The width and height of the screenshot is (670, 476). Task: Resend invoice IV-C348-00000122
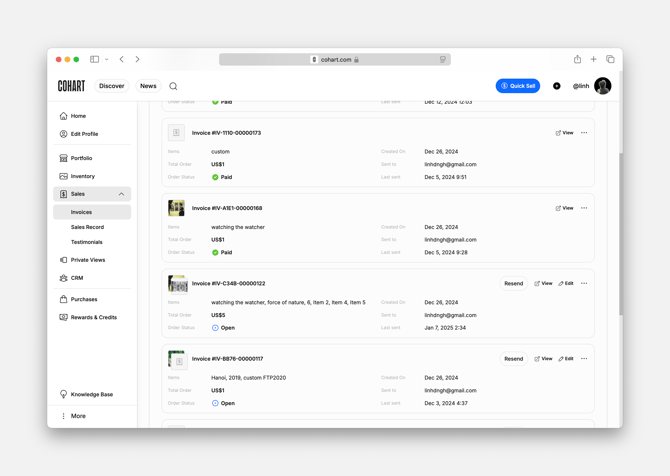click(x=514, y=283)
